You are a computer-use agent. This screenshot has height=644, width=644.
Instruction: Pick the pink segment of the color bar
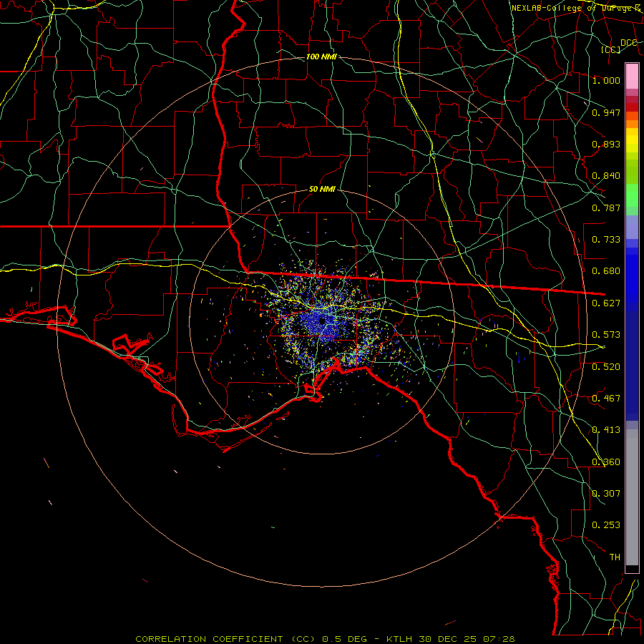[632, 76]
